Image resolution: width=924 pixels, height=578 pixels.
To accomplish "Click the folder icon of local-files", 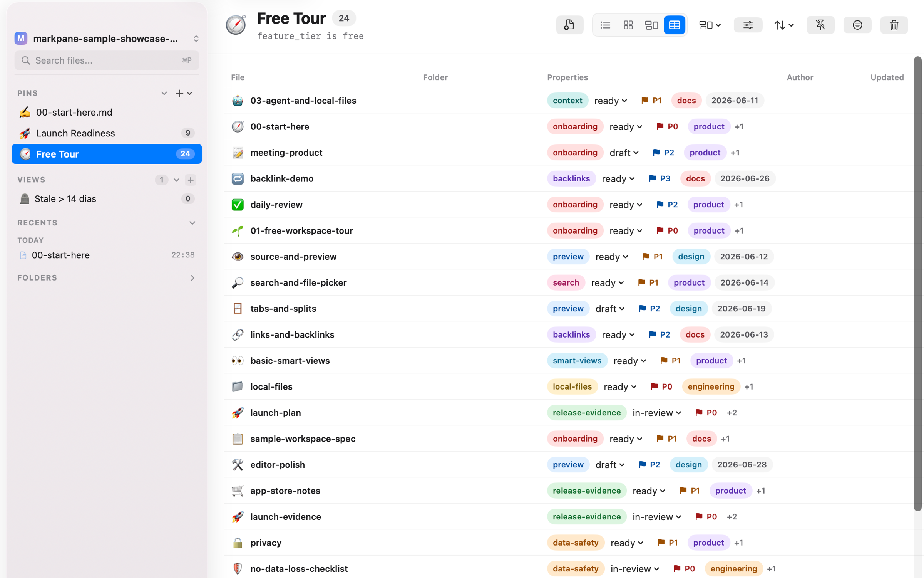I will [x=238, y=386].
